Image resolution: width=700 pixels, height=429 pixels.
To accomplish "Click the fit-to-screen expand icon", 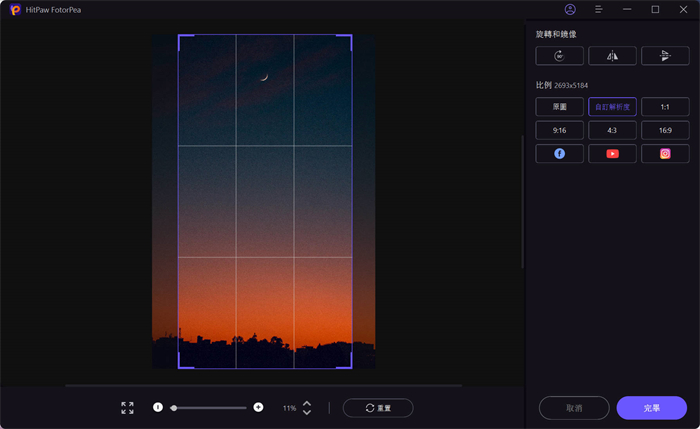I will pyautogui.click(x=127, y=408).
